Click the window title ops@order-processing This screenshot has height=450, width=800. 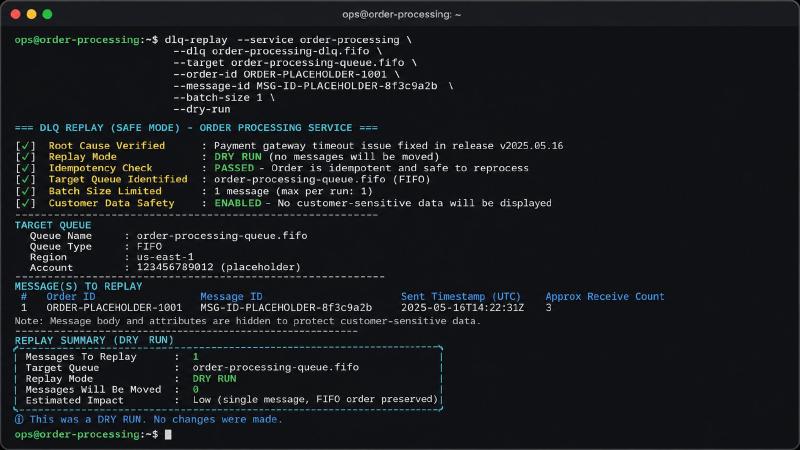click(x=402, y=14)
